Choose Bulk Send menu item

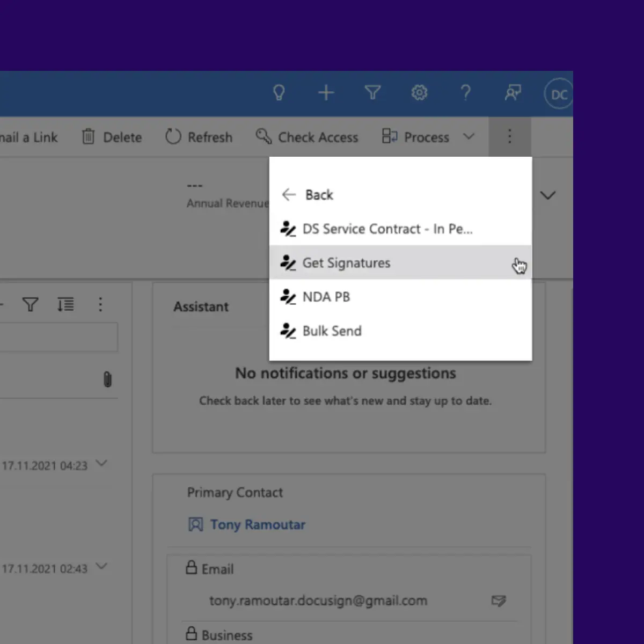tap(400, 331)
